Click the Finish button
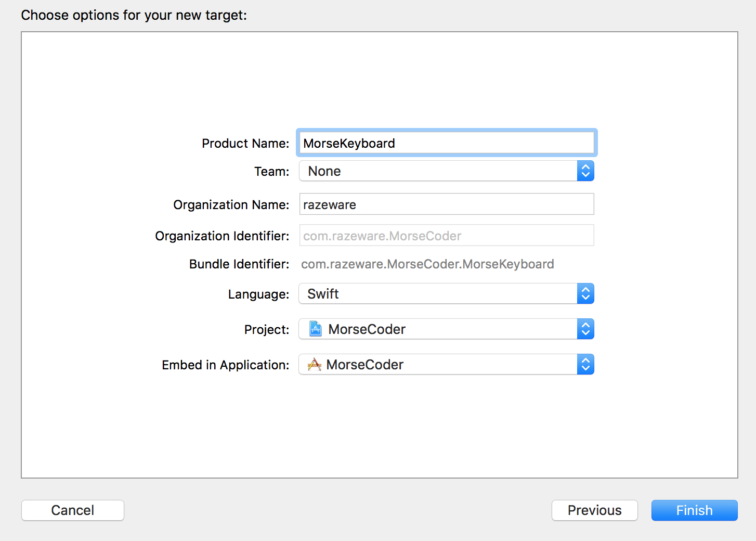Viewport: 756px width, 541px height. pyautogui.click(x=694, y=510)
